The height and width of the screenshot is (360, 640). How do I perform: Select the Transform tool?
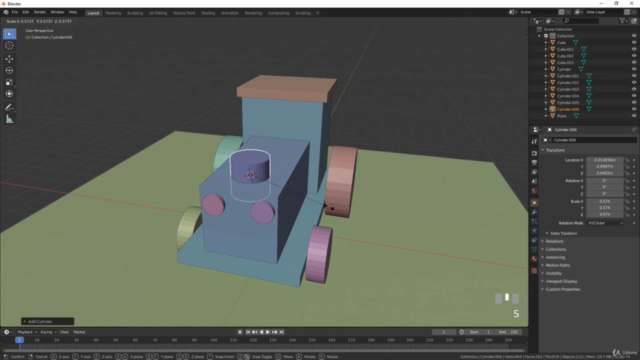pos(9,94)
